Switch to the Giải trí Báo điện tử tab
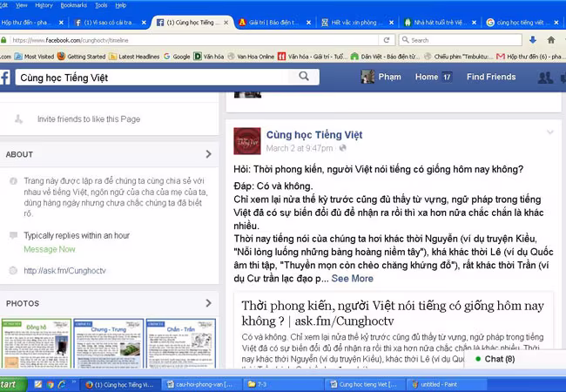566x392 pixels. tap(273, 23)
